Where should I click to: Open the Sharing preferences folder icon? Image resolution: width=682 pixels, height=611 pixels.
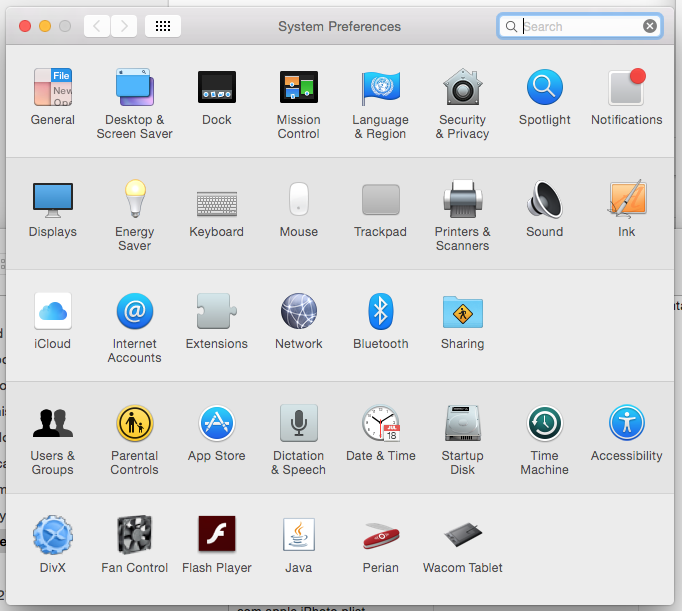[x=462, y=312]
